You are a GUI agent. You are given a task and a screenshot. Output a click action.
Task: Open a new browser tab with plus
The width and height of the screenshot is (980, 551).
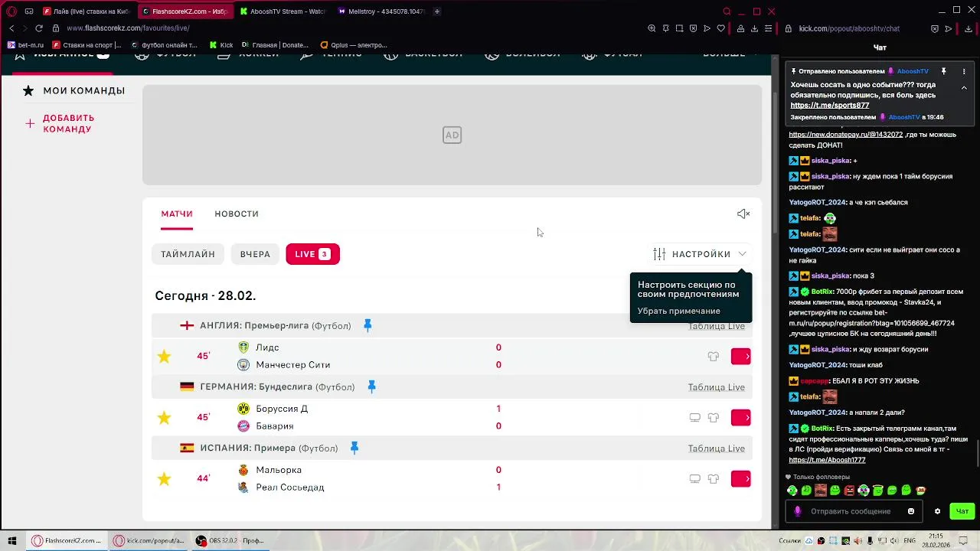[437, 11]
